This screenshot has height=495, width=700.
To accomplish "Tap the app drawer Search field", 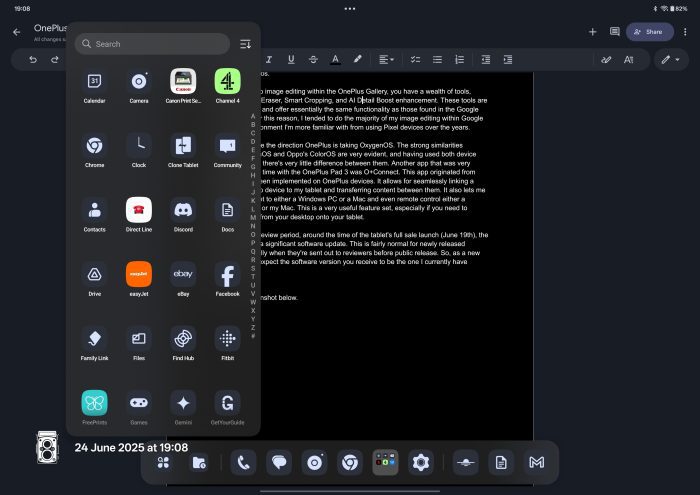I will pyautogui.click(x=152, y=44).
